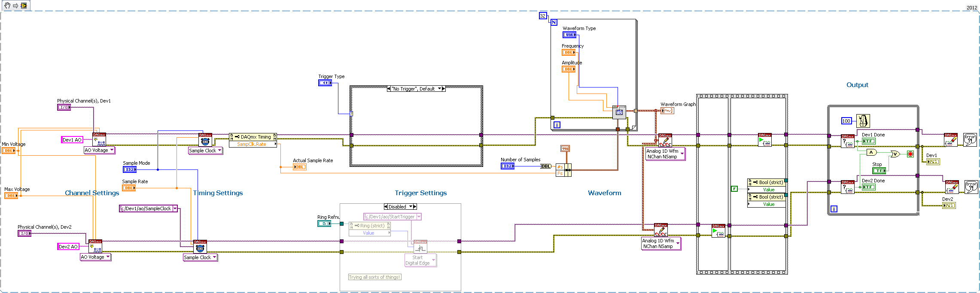
Task: Open the lower Sample Clock polymorphic selector
Action: point(201,257)
